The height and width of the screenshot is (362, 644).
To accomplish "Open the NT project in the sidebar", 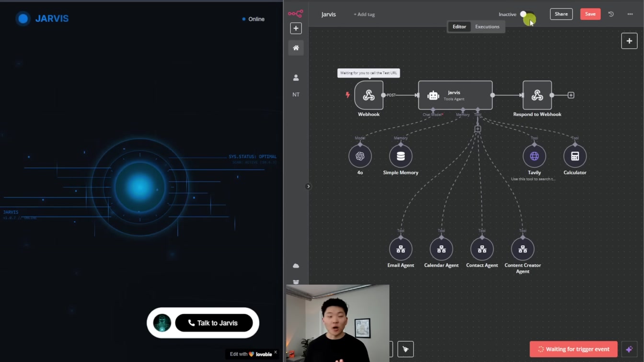I will pyautogui.click(x=296, y=94).
